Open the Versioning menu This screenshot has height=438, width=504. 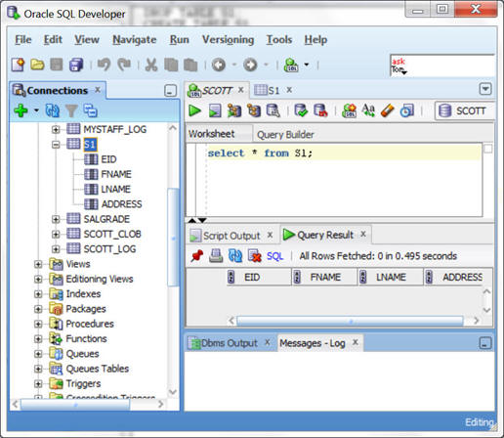pyautogui.click(x=228, y=40)
